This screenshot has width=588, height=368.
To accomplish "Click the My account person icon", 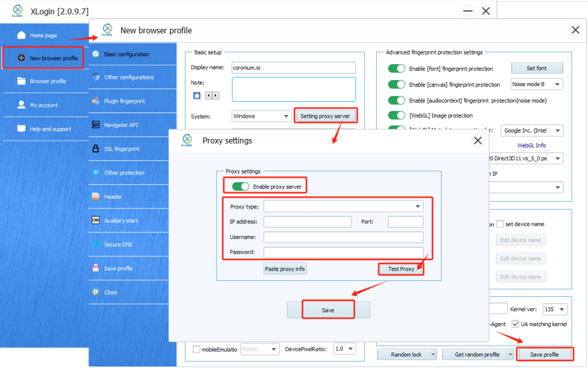I will pyautogui.click(x=21, y=104).
